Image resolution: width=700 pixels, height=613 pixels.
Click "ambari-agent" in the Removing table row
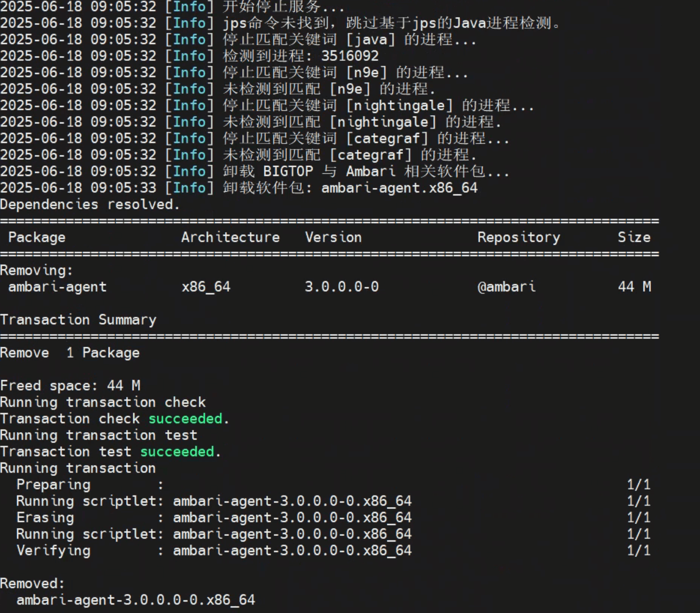(x=57, y=287)
